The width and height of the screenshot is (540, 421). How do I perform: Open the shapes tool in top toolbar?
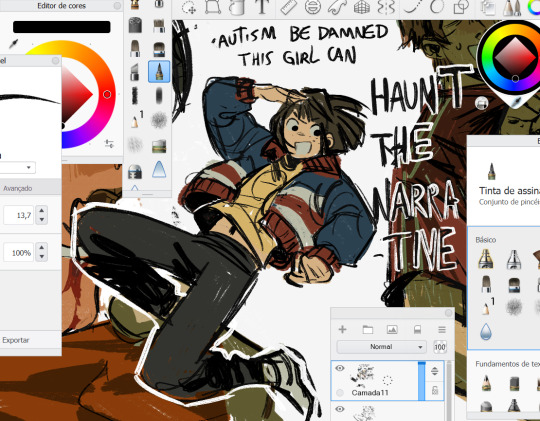pyautogui.click(x=461, y=7)
